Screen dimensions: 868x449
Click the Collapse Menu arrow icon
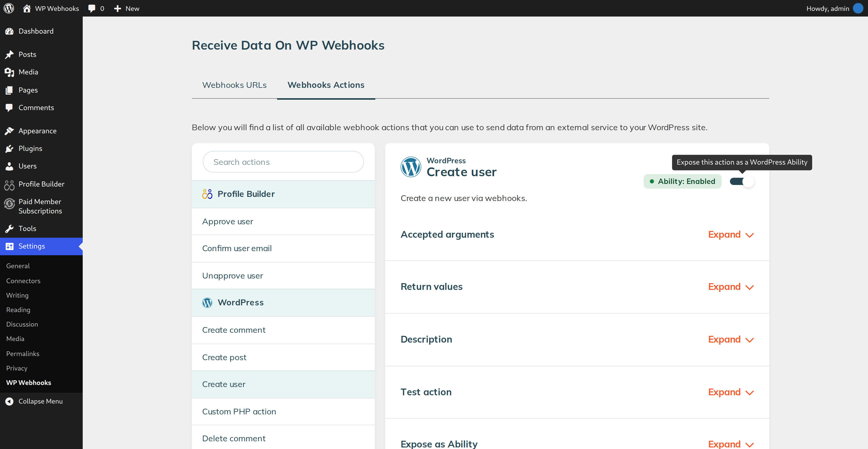click(9, 401)
